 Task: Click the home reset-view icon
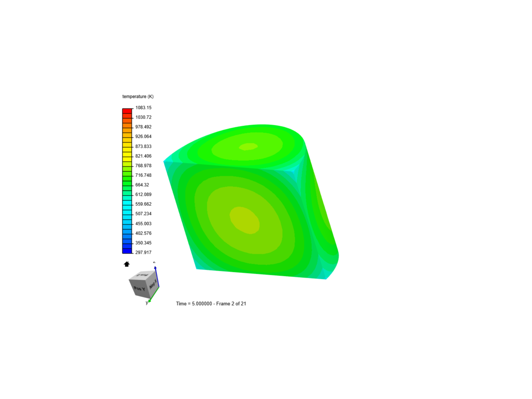pyautogui.click(x=127, y=264)
